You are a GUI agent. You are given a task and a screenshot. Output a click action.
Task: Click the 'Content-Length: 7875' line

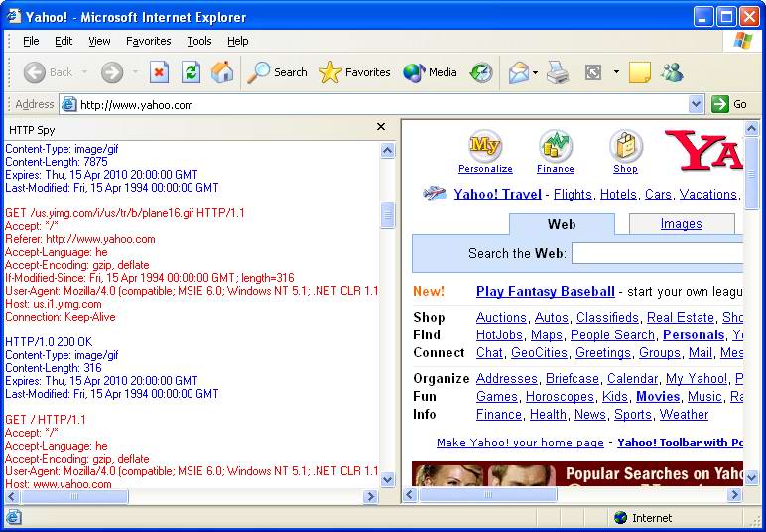[x=57, y=162]
